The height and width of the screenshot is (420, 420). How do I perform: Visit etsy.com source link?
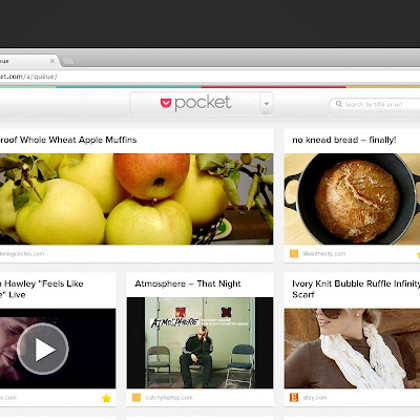coord(315,398)
